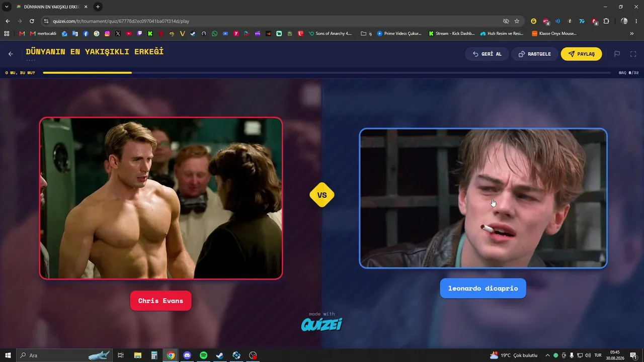The height and width of the screenshot is (362, 644).
Task: Open Discord from the taskbar
Action: [x=187, y=355]
